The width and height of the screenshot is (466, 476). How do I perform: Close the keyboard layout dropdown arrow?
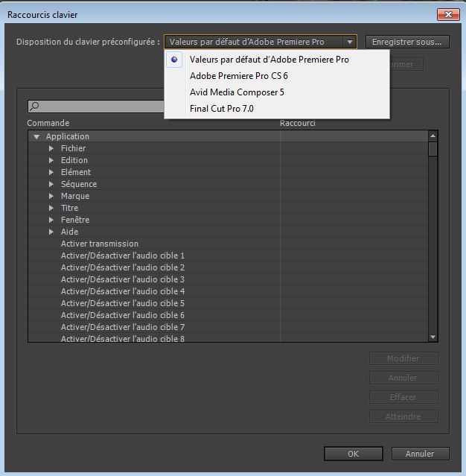tap(350, 42)
